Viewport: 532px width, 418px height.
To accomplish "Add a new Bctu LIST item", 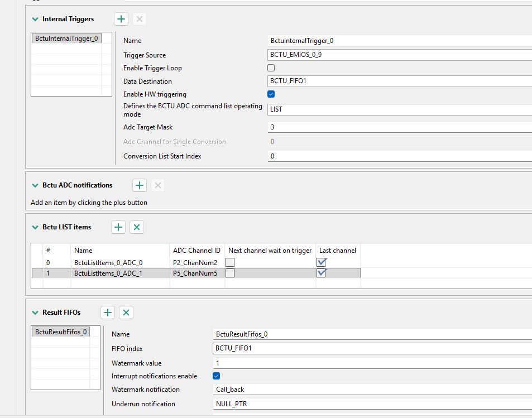I will coord(118,227).
